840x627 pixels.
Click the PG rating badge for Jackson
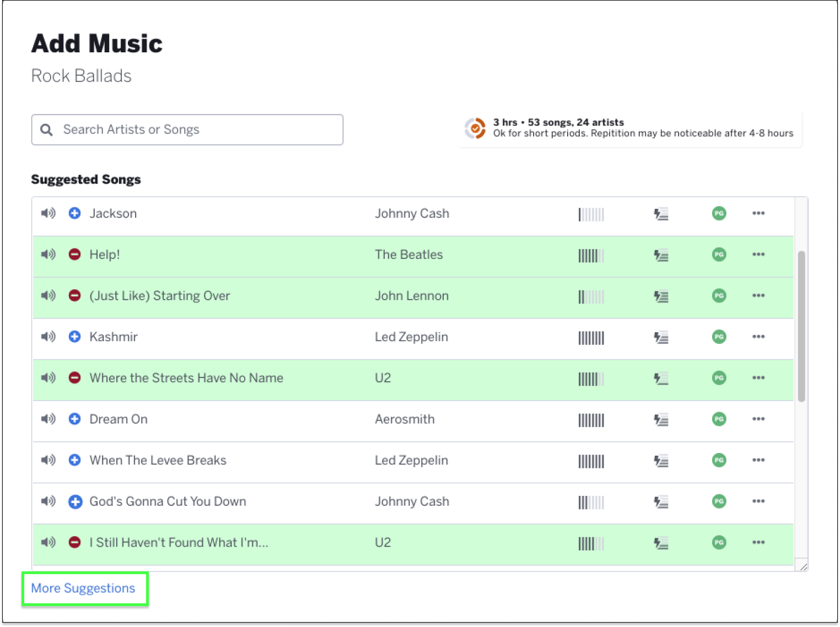click(719, 213)
